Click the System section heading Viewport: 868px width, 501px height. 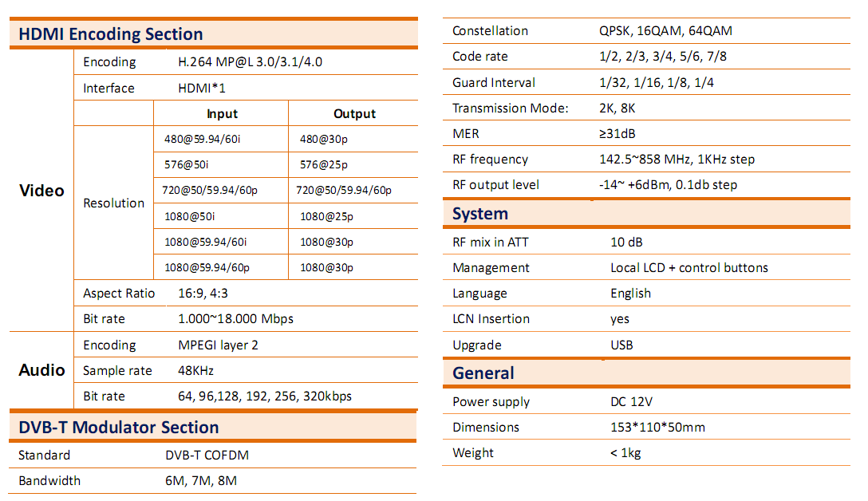pos(480,214)
